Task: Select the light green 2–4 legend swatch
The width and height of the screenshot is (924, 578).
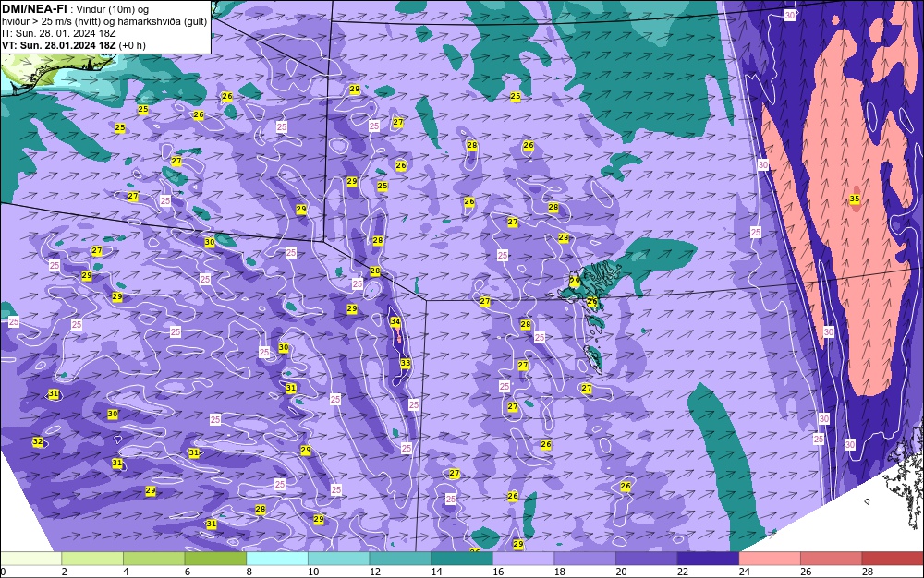Action: 92,559
